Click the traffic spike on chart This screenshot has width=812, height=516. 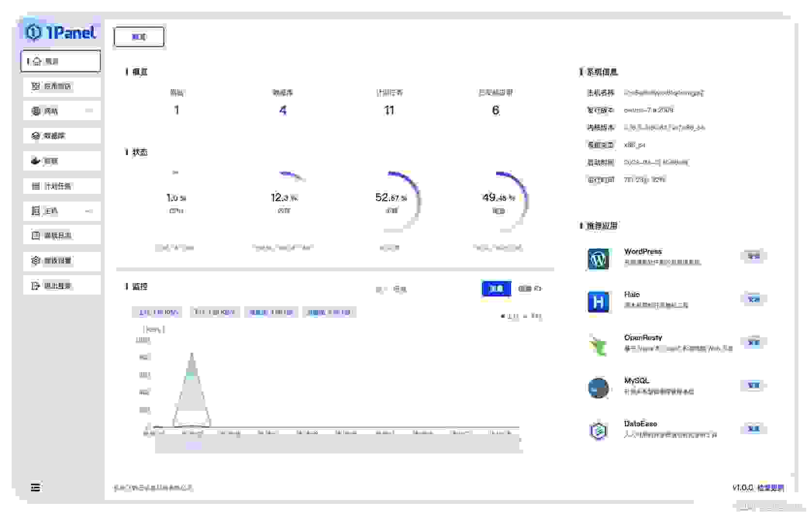pyautogui.click(x=192, y=391)
